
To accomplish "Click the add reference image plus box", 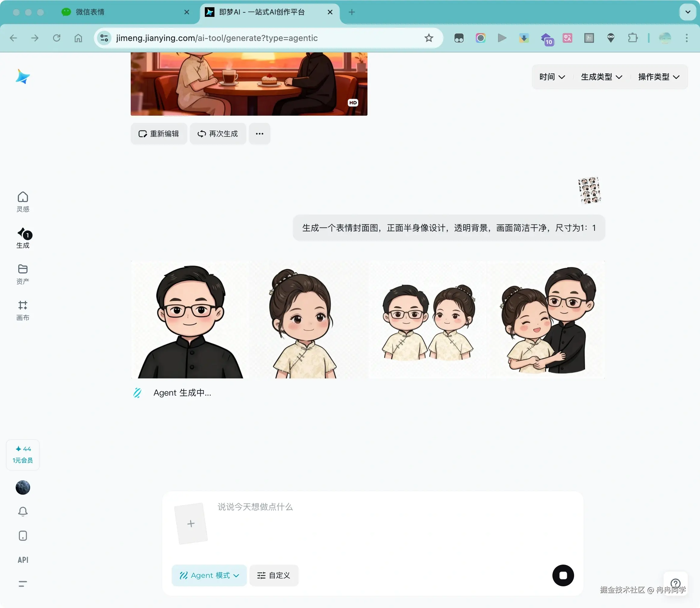I will [x=191, y=524].
